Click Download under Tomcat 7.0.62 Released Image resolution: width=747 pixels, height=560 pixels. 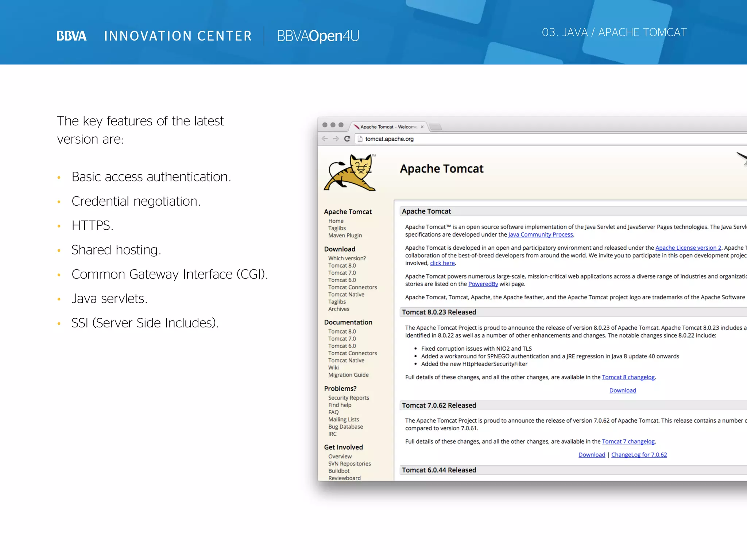(x=592, y=455)
